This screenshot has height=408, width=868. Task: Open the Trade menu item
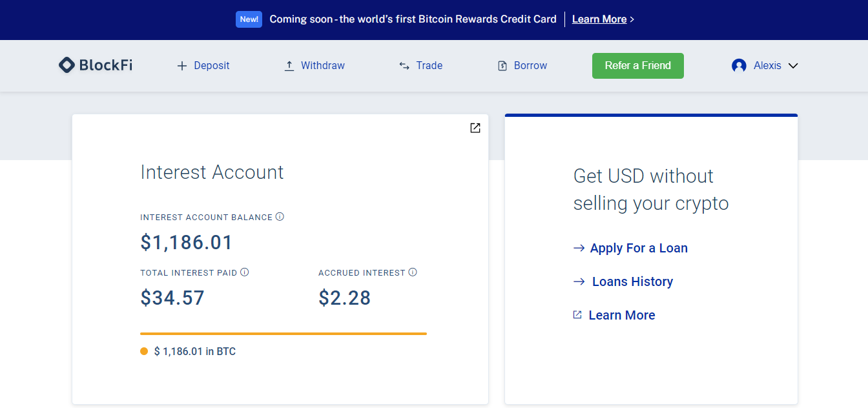point(429,66)
